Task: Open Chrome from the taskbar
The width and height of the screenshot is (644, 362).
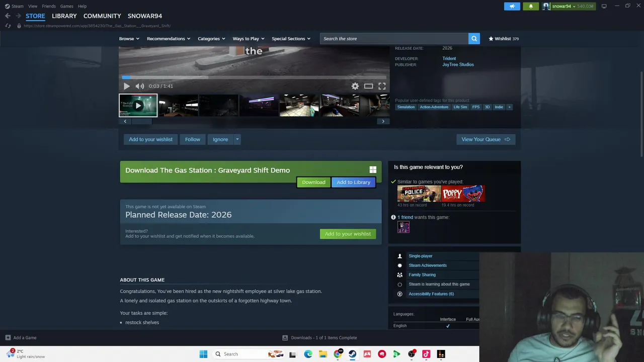Action: [338, 354]
